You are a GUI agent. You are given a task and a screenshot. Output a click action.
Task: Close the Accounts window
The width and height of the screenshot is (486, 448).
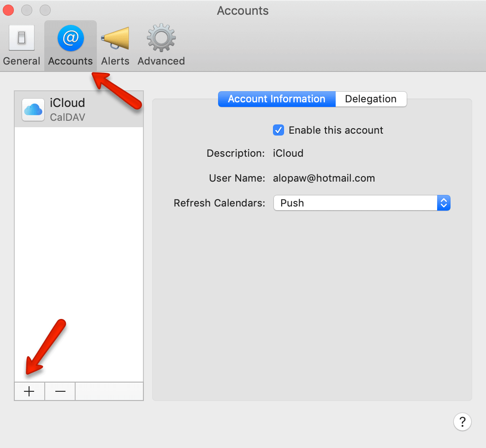[8, 10]
